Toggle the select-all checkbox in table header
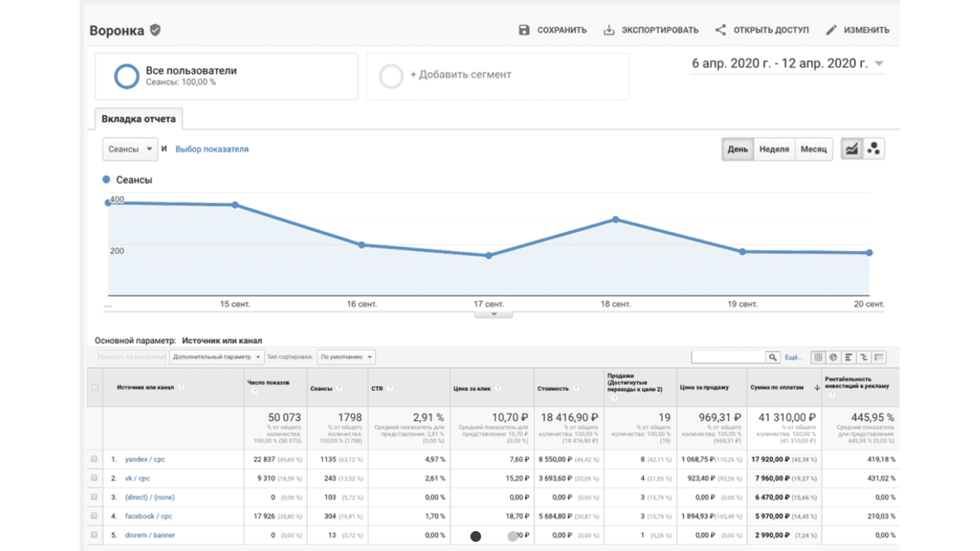The height and width of the screenshot is (551, 980). 95,387
